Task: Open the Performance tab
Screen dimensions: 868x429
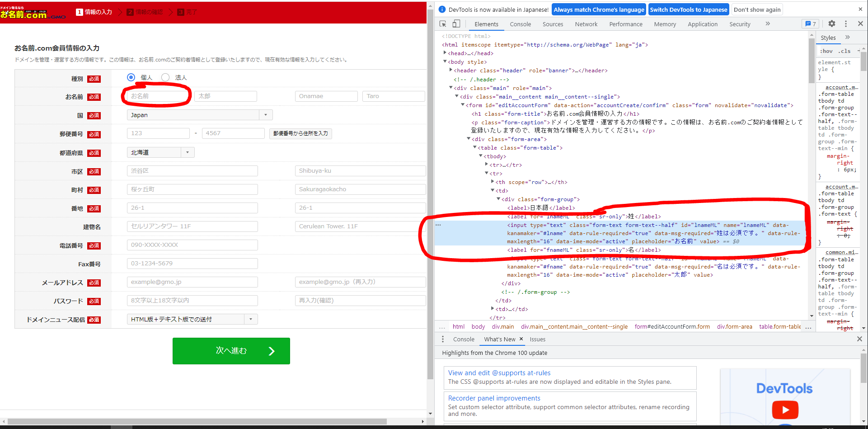Action: click(x=626, y=24)
